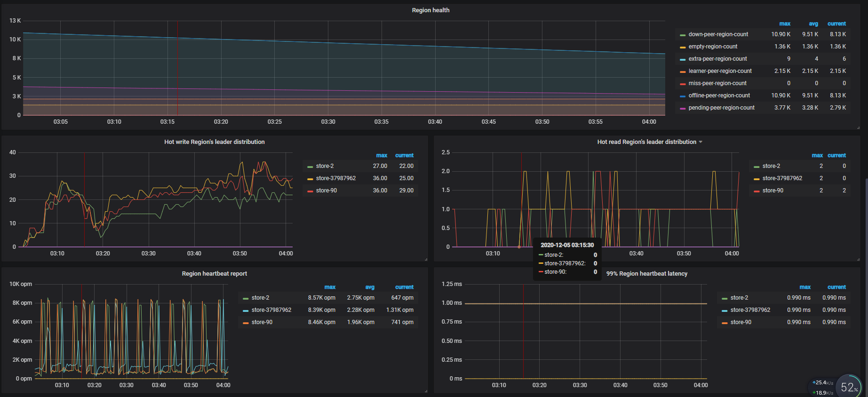Click the Region heartbeat report panel resize handle

426,391
